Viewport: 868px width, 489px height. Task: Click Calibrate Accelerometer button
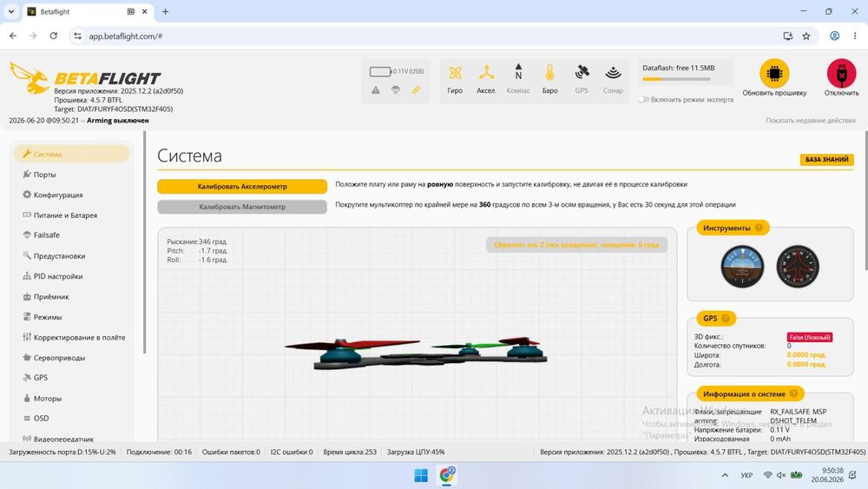coord(242,187)
